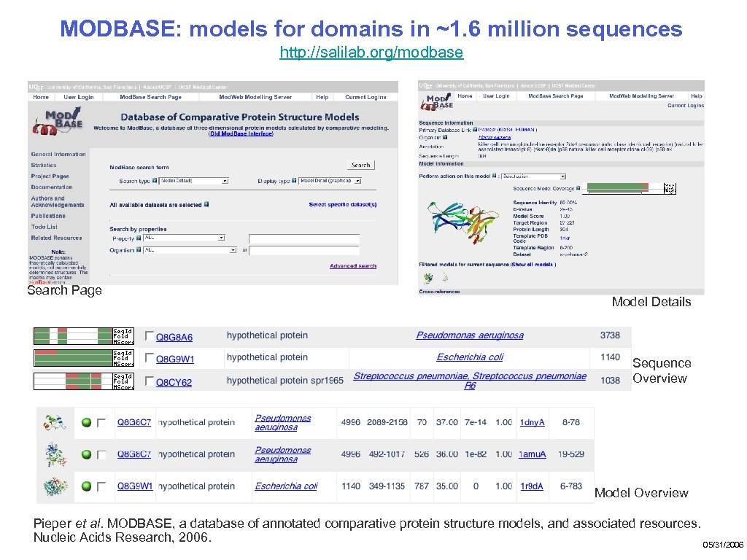Click help icon next to Display type
This screenshot has width=747, height=560.
click(x=294, y=181)
